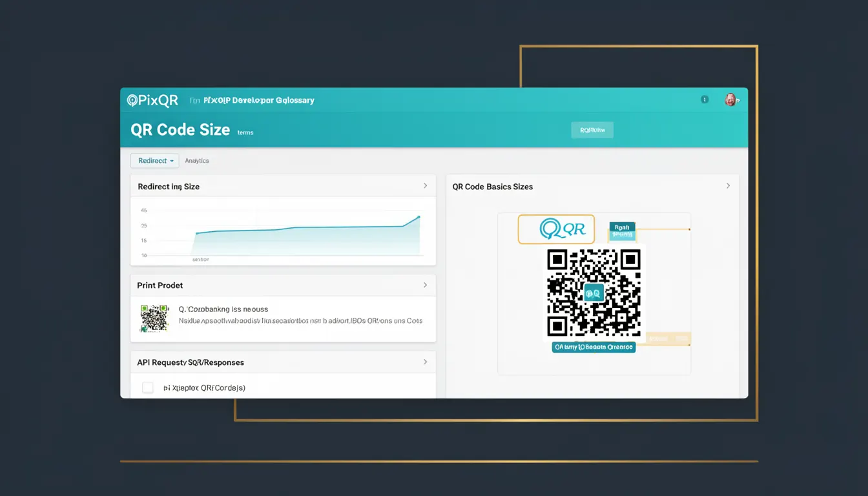Click the QR logo badge above the code
Viewport: 868px width, 496px height.
coord(556,229)
